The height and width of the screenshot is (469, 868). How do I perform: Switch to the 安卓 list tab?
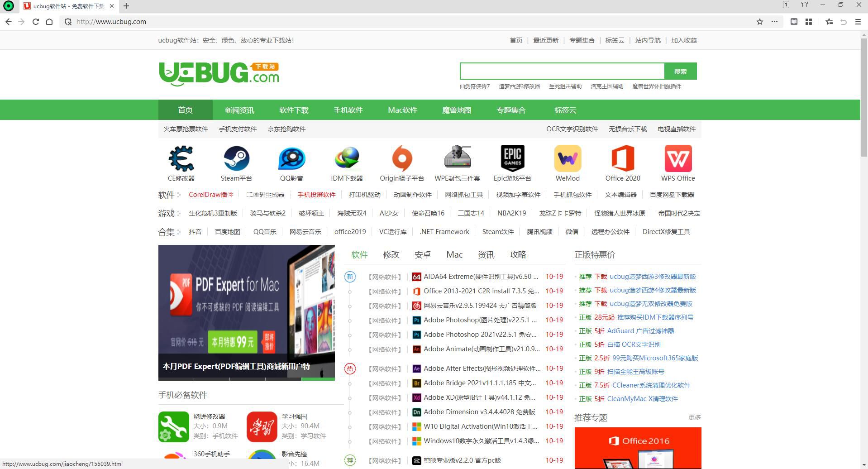pyautogui.click(x=423, y=254)
